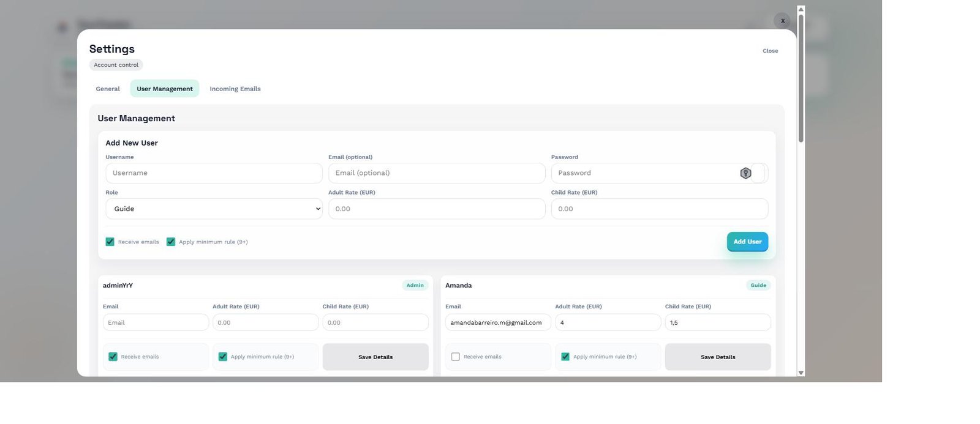Select the User Management tab
Viewport: 980px width, 424px height.
(165, 89)
